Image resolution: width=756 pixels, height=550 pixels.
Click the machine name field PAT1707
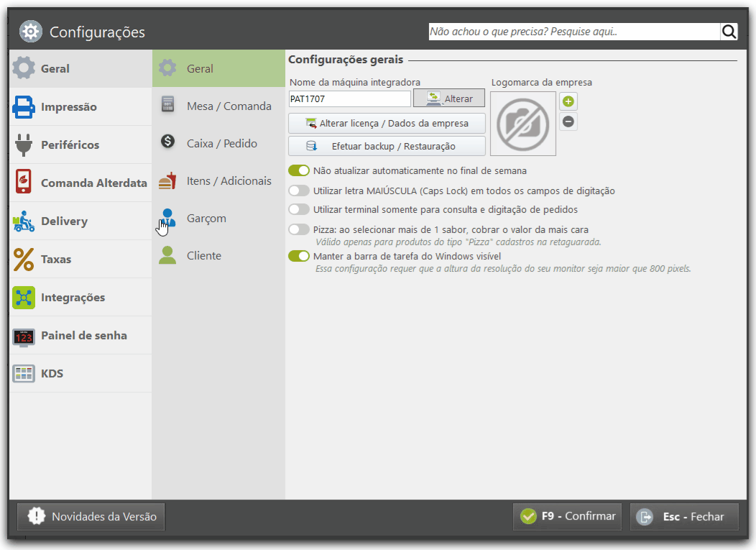coord(349,99)
